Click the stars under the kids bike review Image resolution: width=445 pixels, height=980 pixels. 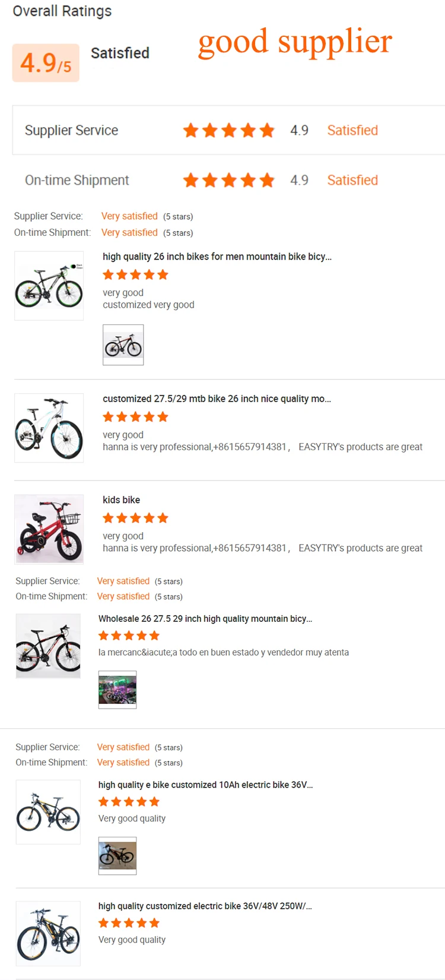(135, 518)
